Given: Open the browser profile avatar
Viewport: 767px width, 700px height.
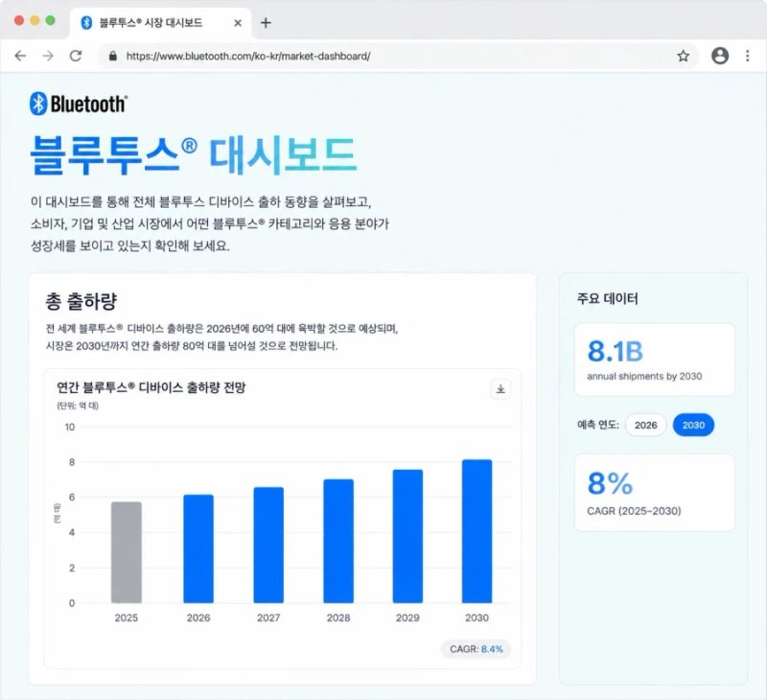Looking at the screenshot, I should (720, 56).
